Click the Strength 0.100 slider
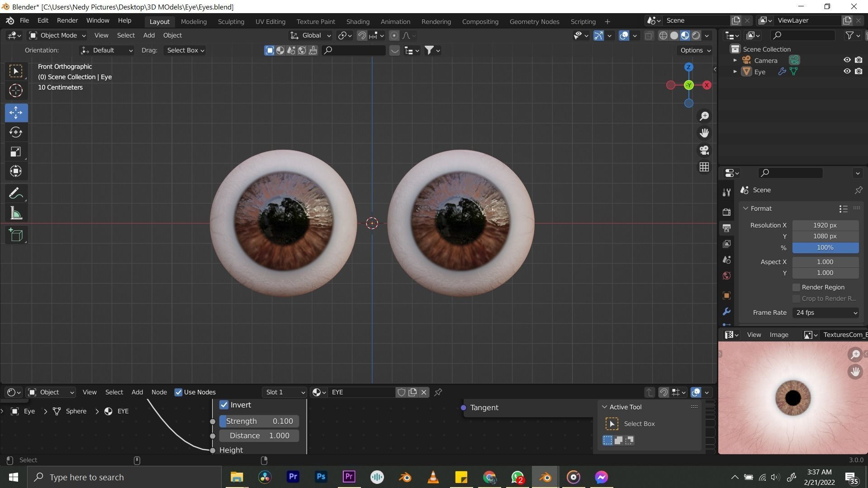 point(259,421)
